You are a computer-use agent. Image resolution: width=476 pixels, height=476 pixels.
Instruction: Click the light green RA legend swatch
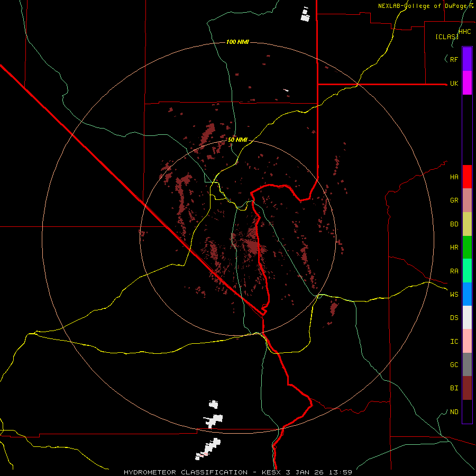[x=467, y=270]
